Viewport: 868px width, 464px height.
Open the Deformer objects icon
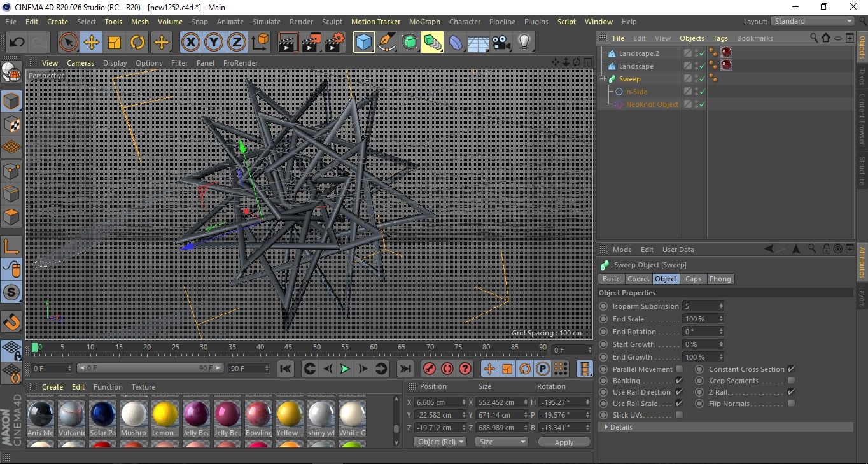coord(456,43)
